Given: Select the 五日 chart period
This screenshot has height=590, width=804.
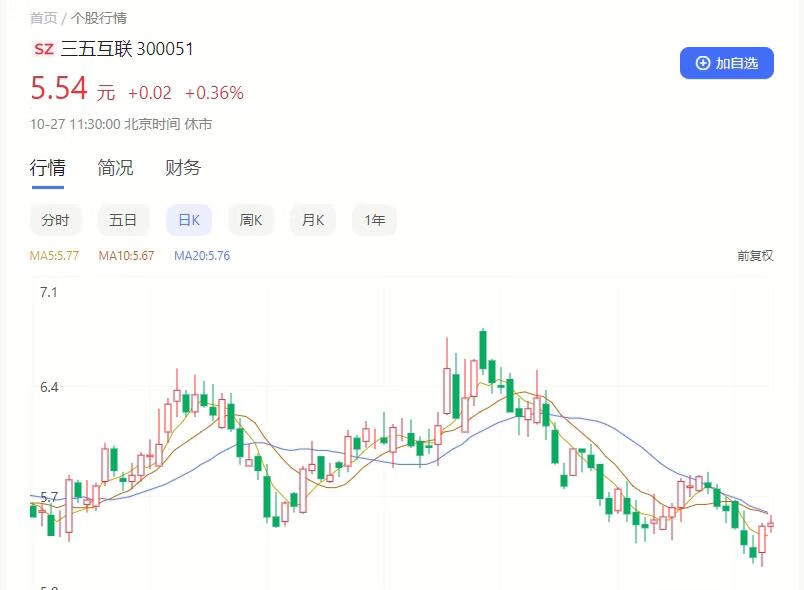Looking at the screenshot, I should pyautogui.click(x=123, y=220).
